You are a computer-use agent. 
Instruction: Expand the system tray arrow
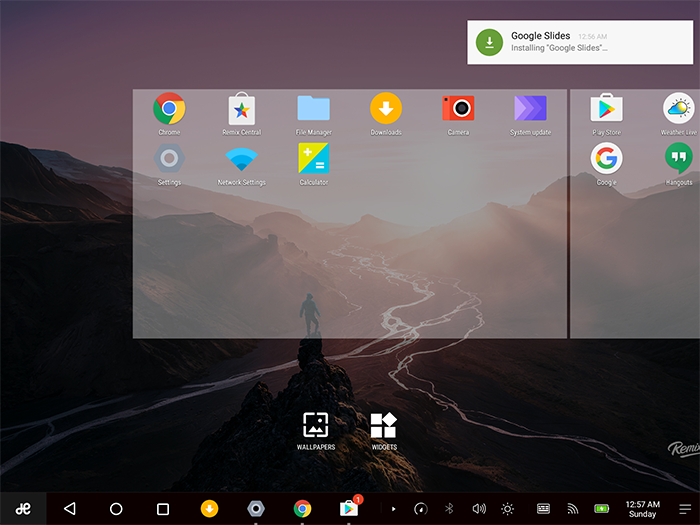393,509
